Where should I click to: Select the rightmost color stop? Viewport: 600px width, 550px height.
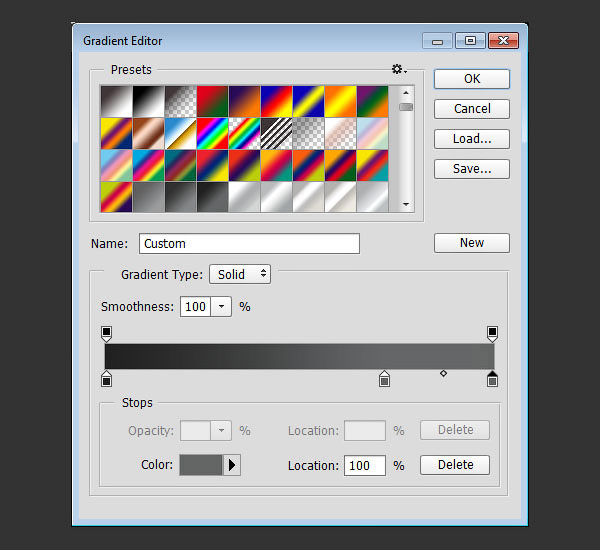pos(492,379)
